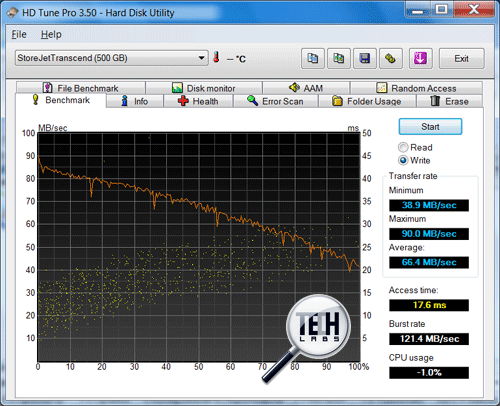The width and height of the screenshot is (500, 406).
Task: Click the HD Tune title bar app icon
Action: click(12, 13)
